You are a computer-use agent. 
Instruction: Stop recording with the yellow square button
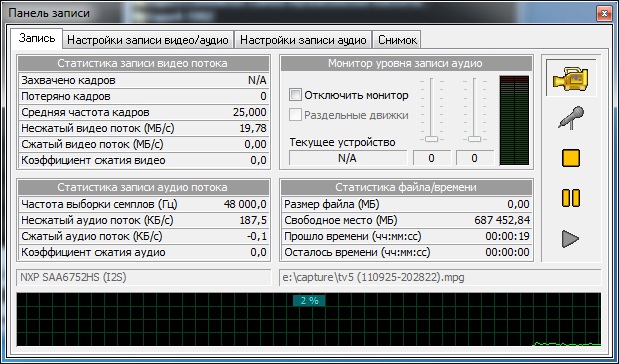click(x=571, y=158)
